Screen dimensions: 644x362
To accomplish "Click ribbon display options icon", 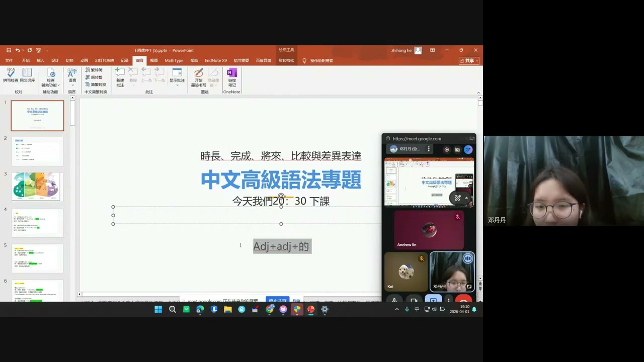I will click(432, 50).
